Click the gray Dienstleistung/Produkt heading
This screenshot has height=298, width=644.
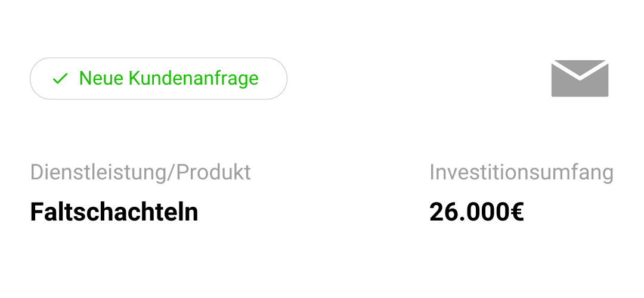pos(141,172)
